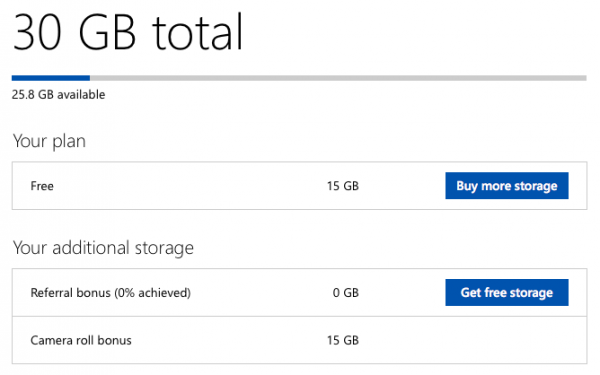Click the word 'total' in the large heading
Viewport: 600px width, 375px height.
click(197, 31)
